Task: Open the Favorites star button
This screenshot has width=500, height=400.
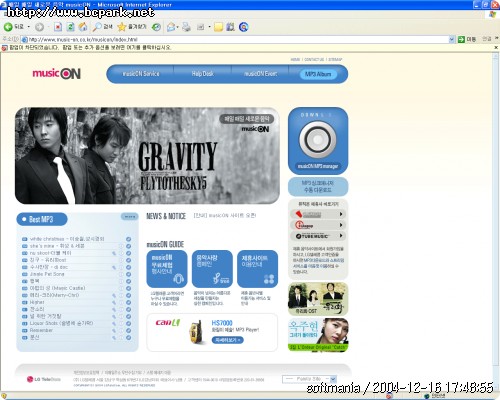Action: 132,27
